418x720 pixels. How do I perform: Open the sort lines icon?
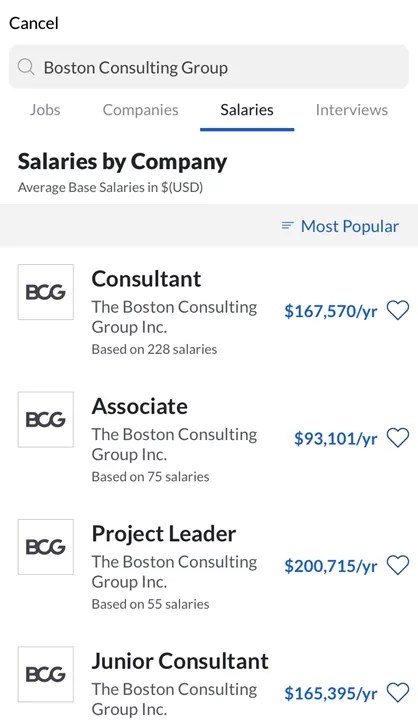click(x=288, y=225)
